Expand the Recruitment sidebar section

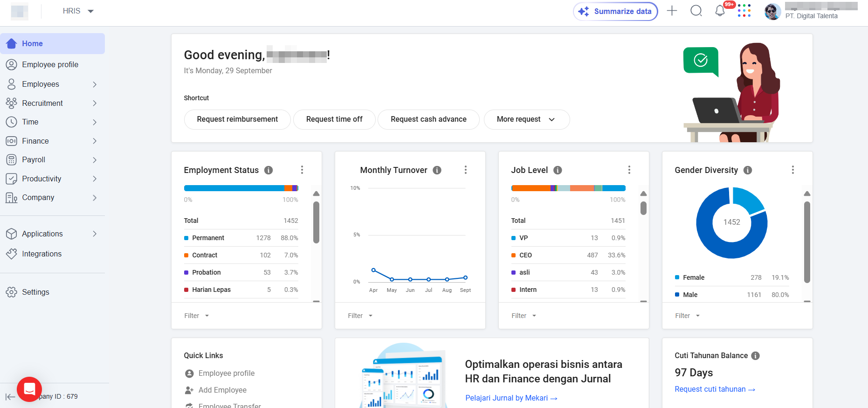pos(52,103)
